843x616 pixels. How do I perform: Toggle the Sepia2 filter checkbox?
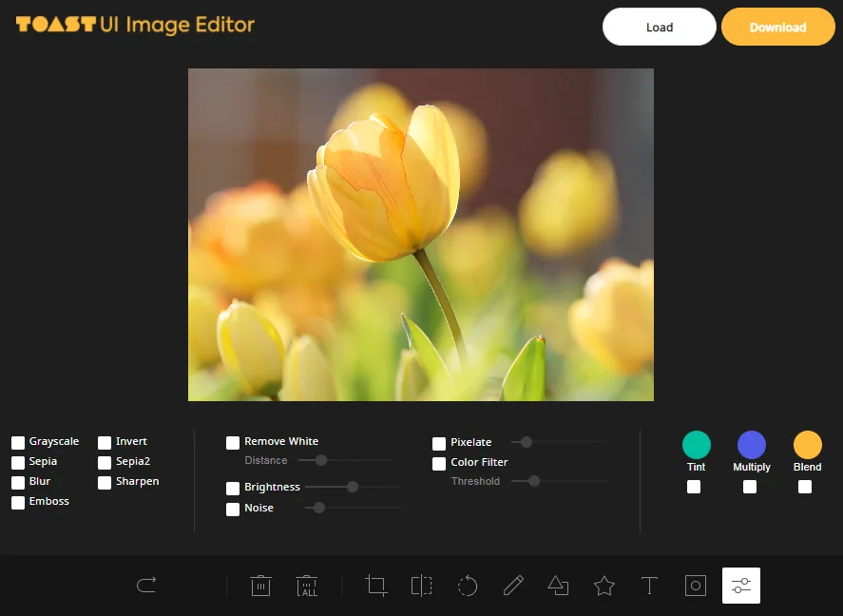pyautogui.click(x=105, y=463)
